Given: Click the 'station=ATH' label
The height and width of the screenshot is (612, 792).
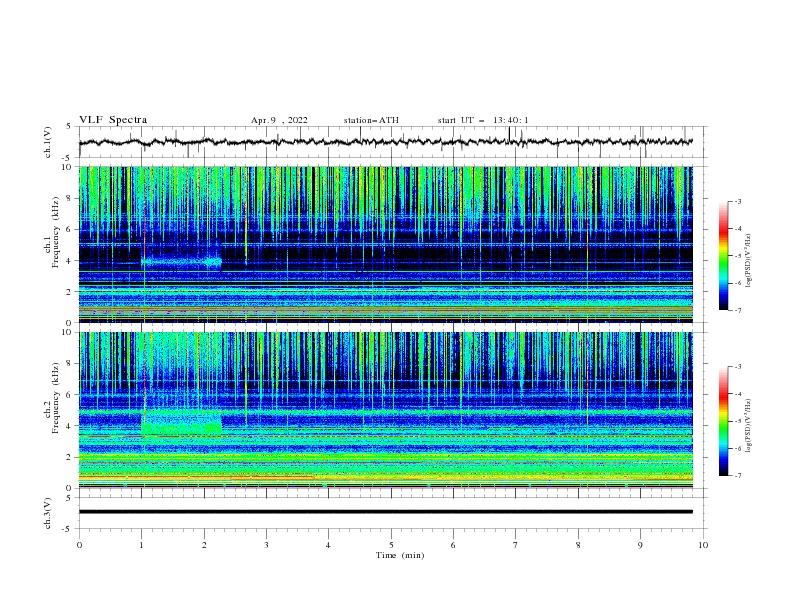Looking at the screenshot, I should (x=371, y=120).
